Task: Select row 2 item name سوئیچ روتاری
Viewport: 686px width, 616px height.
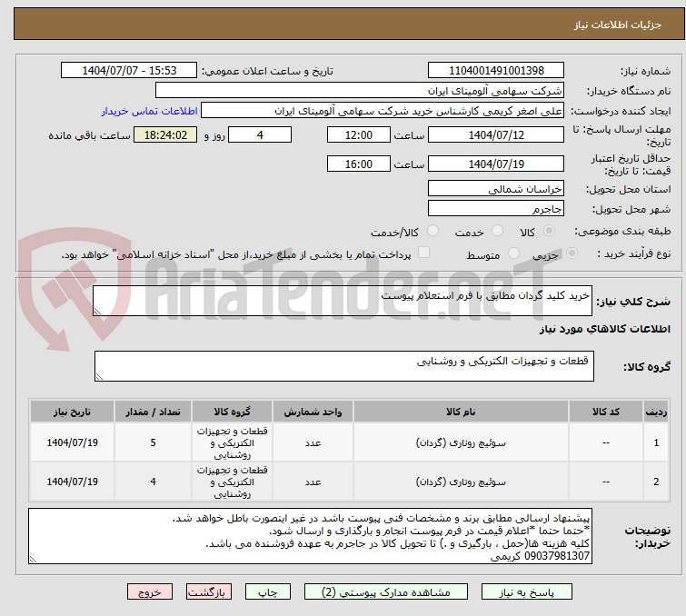Action: 461,482
